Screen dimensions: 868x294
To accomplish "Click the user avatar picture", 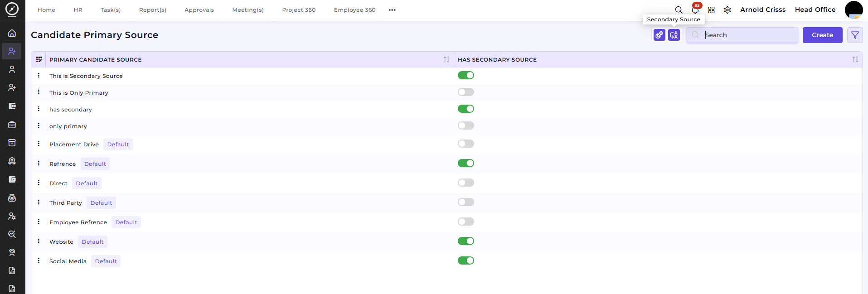I will click(853, 10).
